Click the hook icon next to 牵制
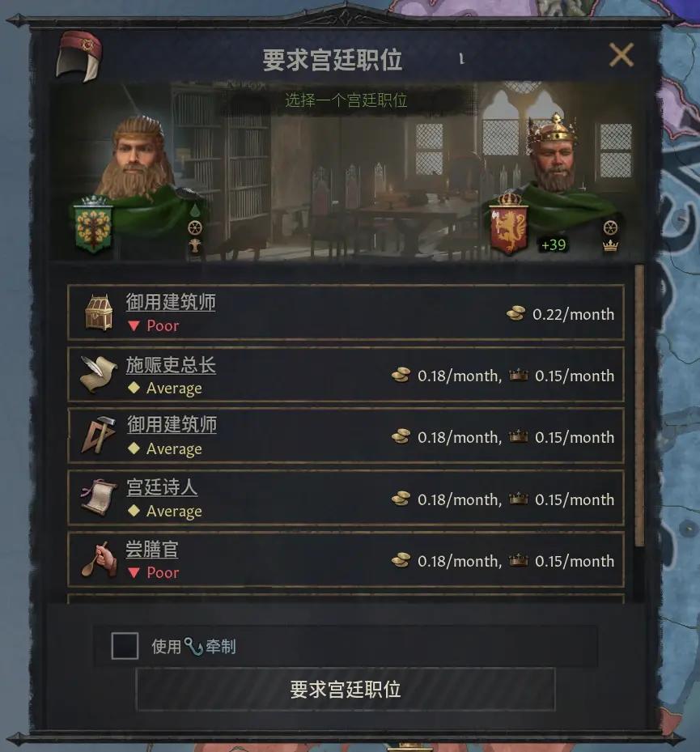The height and width of the screenshot is (752, 700). (x=193, y=647)
